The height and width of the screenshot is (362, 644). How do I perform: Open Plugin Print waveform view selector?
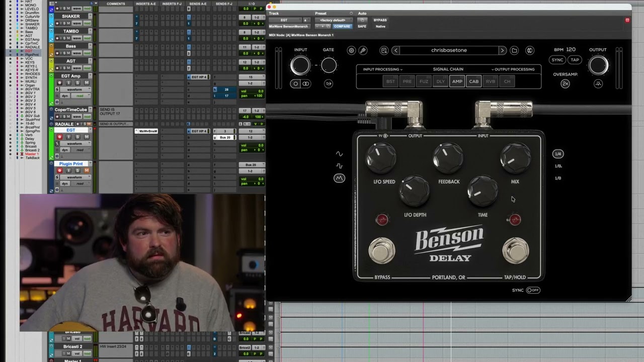point(76,177)
